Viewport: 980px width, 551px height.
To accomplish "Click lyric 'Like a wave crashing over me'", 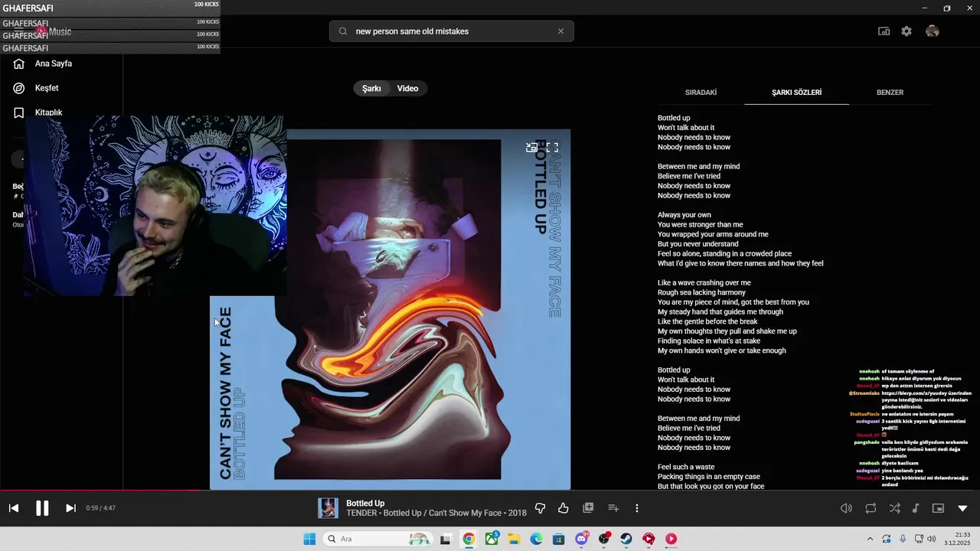I will point(704,283).
